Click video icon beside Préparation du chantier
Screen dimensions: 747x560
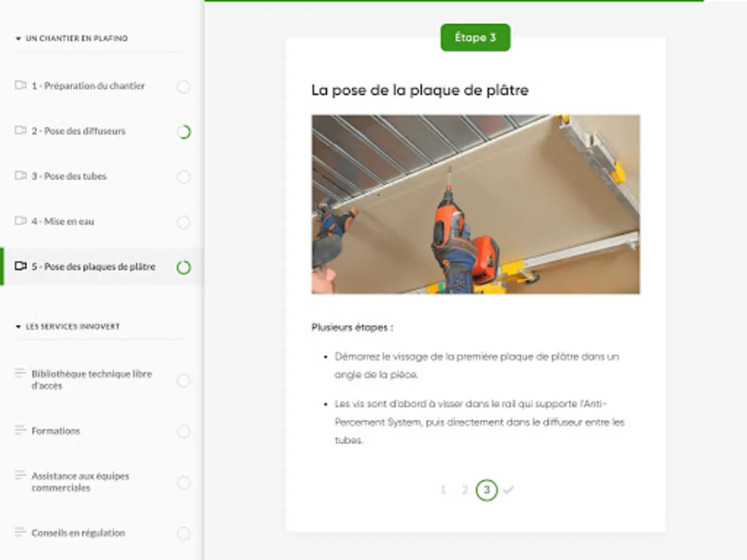[21, 86]
